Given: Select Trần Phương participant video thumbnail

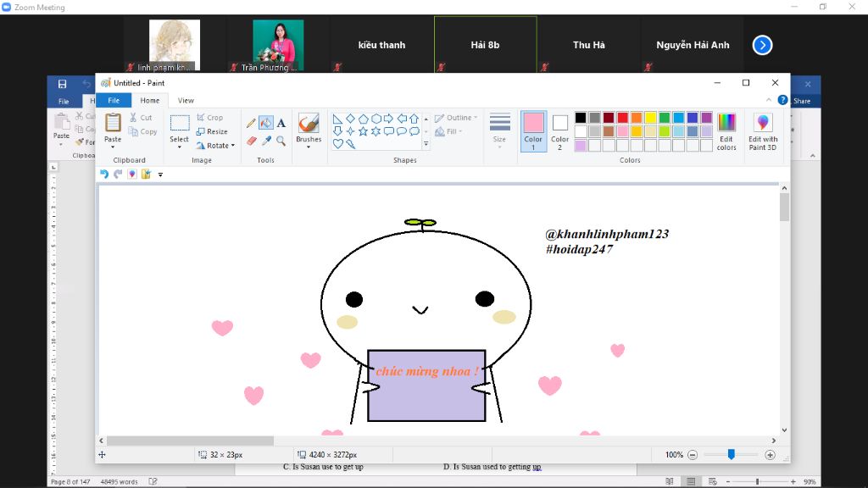Looking at the screenshot, I should pos(278,45).
